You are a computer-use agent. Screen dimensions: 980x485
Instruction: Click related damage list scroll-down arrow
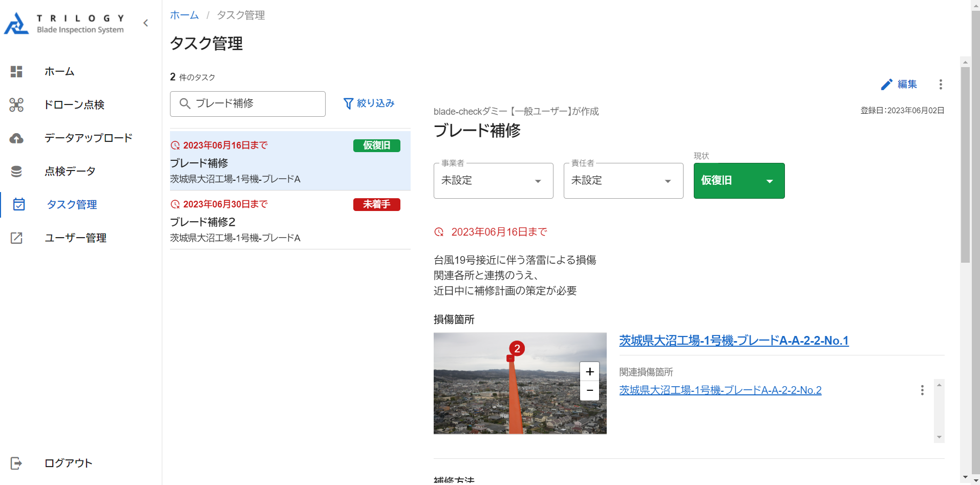point(939,437)
